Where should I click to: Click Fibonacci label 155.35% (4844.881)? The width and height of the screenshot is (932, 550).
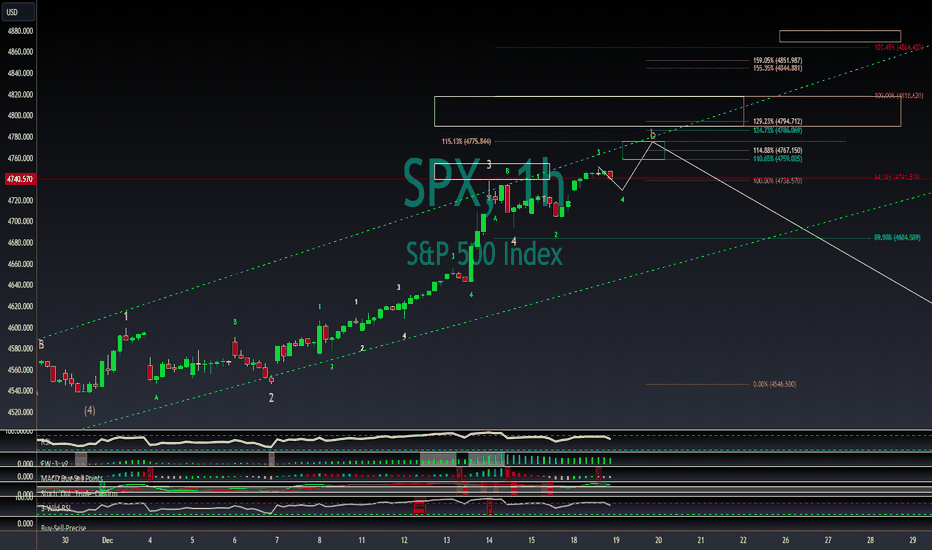point(777,68)
